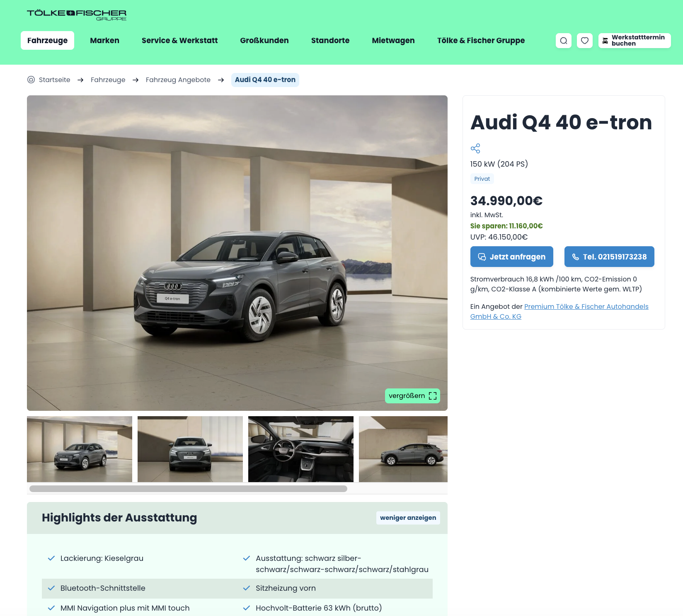Open Premium Tölke & Fischer Autohandels link
683x616 pixels.
point(559,311)
